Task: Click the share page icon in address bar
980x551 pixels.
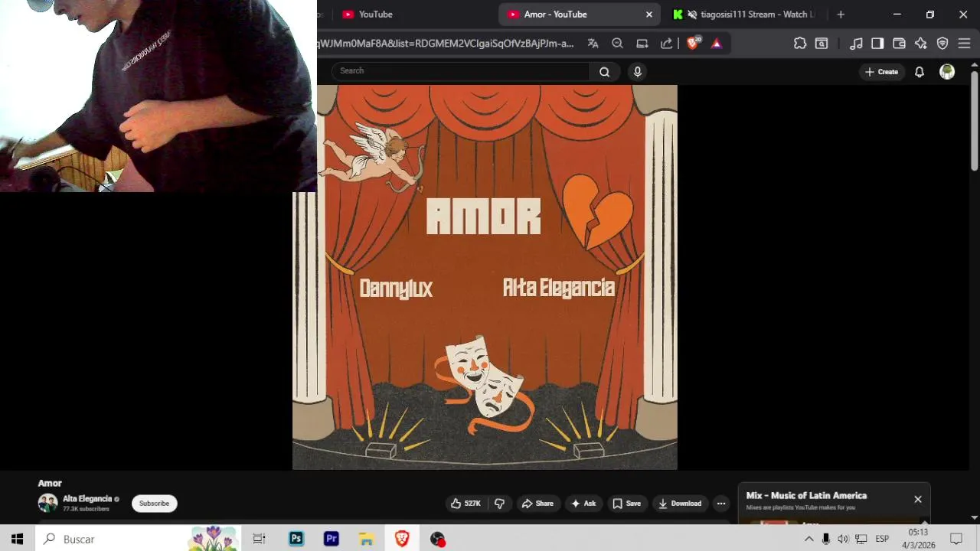Action: (667, 44)
